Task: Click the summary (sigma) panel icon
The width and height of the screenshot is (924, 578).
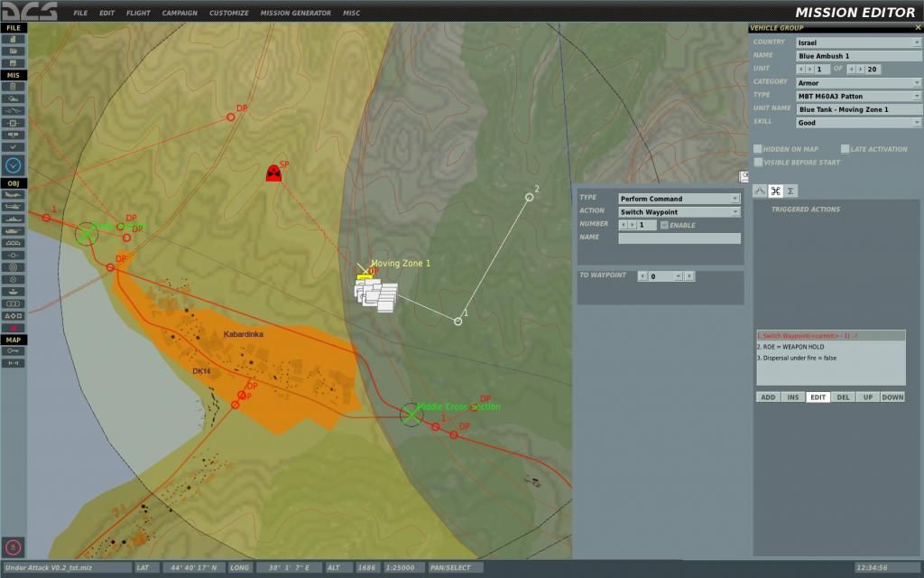Action: click(x=790, y=191)
